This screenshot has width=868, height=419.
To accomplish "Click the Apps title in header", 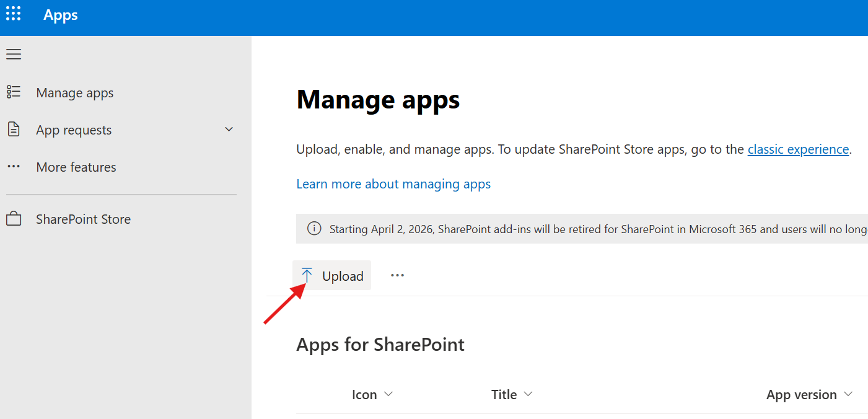I will [x=61, y=15].
